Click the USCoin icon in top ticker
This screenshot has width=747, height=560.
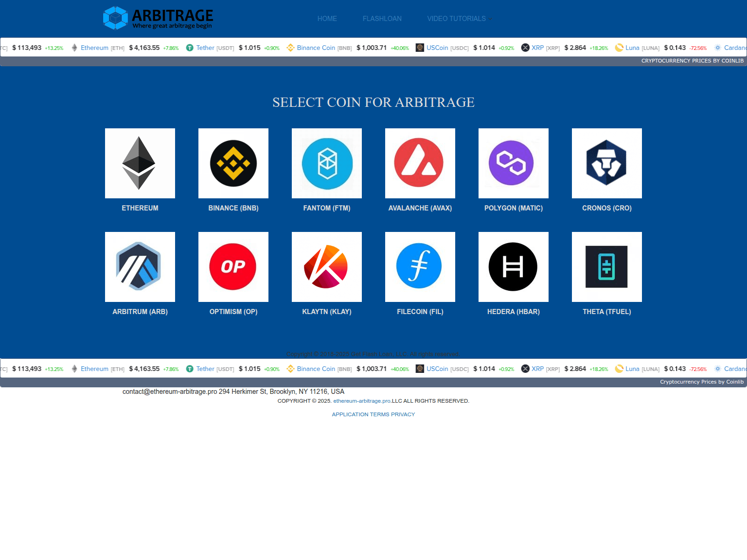(x=420, y=48)
